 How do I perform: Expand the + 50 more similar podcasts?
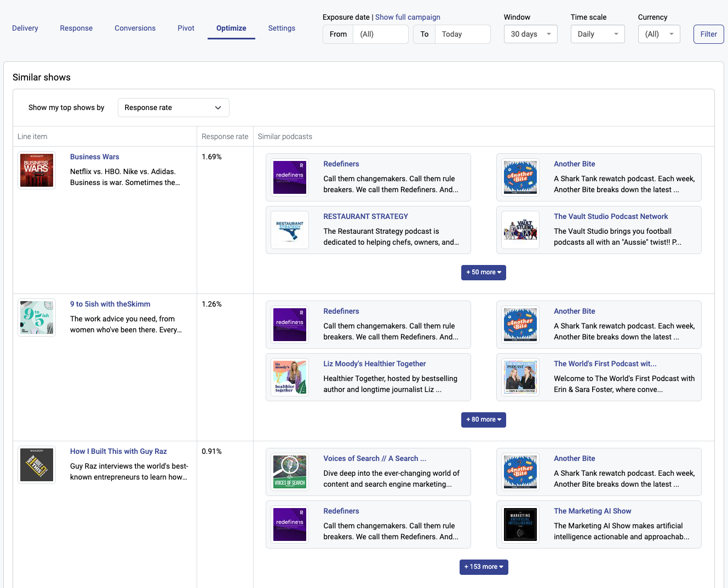[483, 273]
